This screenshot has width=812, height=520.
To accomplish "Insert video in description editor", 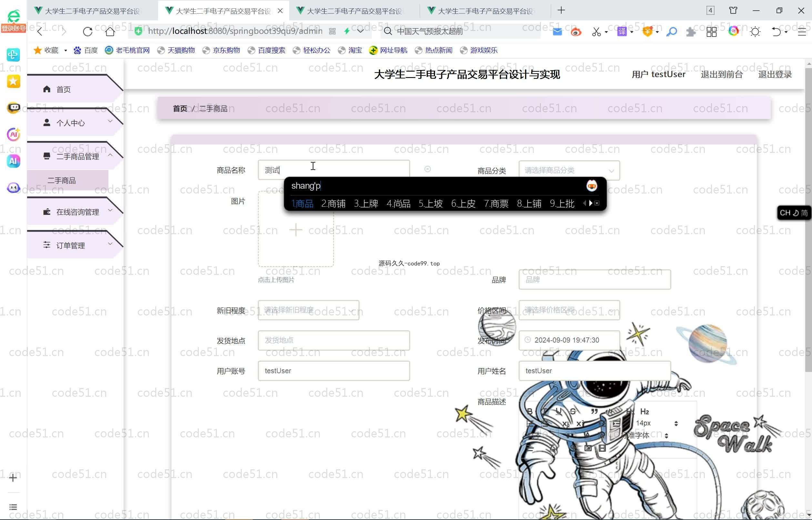I will [x=602, y=448].
